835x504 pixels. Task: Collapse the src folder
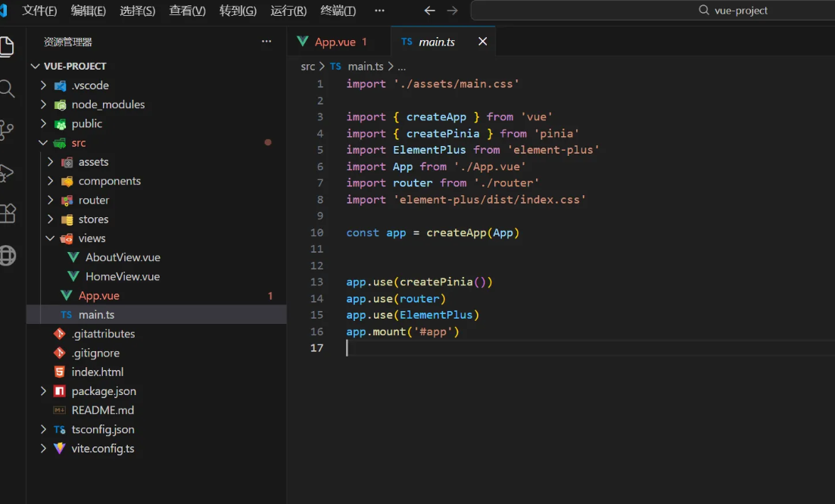pyautogui.click(x=78, y=143)
